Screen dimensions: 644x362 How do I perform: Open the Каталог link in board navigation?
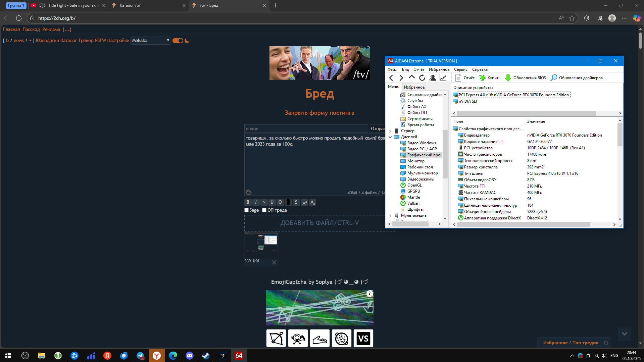(68, 41)
